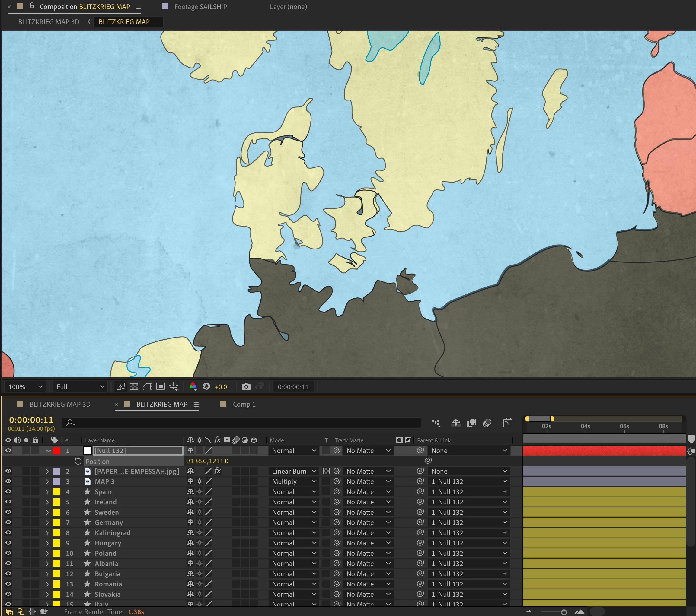Click the Take Snapshot camera icon
This screenshot has height=616, width=696.
point(246,387)
